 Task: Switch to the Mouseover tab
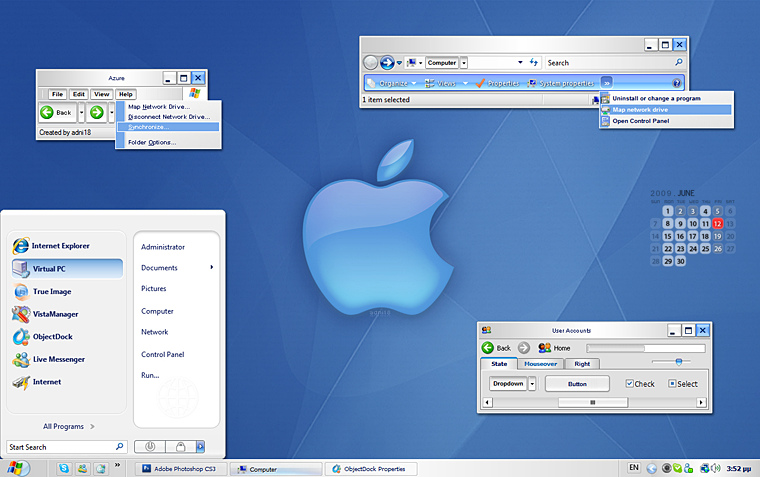[x=541, y=364]
